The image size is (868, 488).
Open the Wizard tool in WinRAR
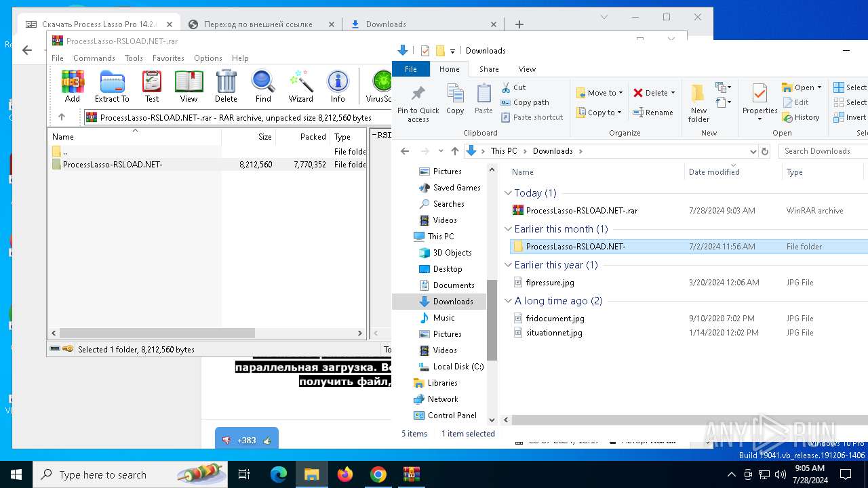(x=300, y=86)
